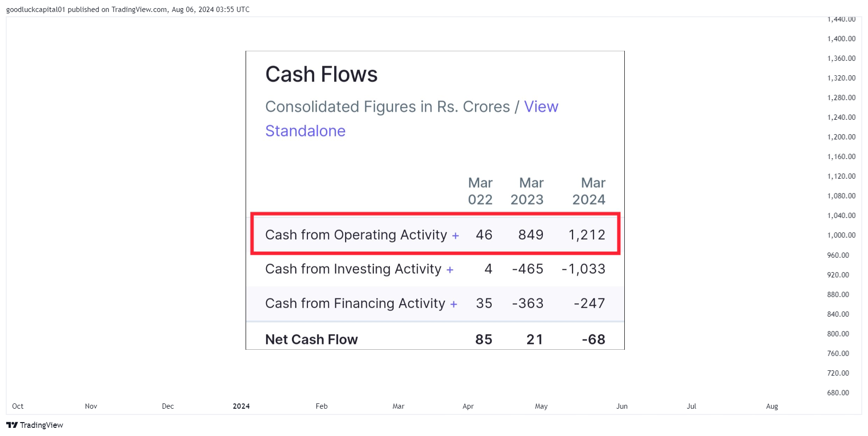Select operating cash value 1,212
The image size is (868, 436).
tap(587, 235)
